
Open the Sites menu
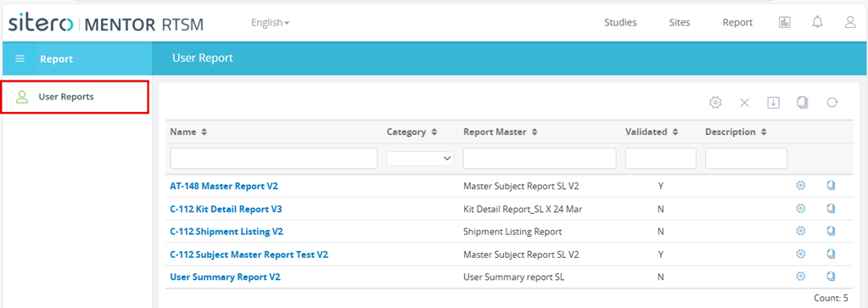pyautogui.click(x=680, y=23)
